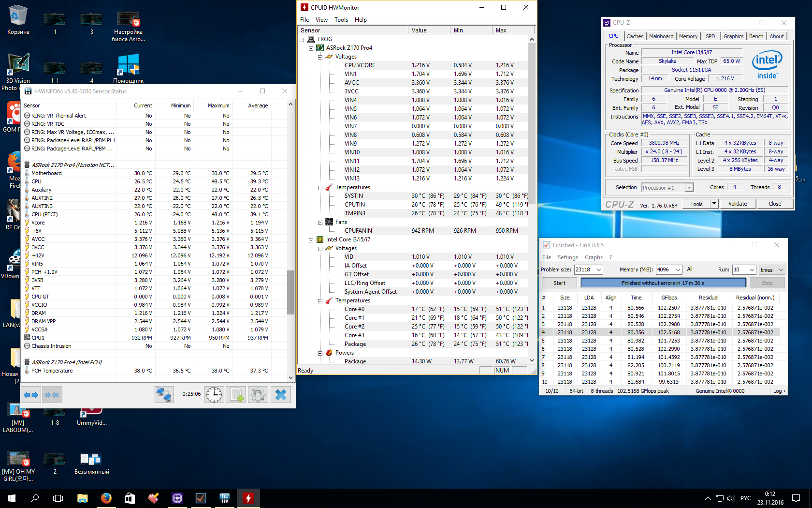Click the HWiNFO network computers icon
The height and width of the screenshot is (508, 812).
[164, 395]
